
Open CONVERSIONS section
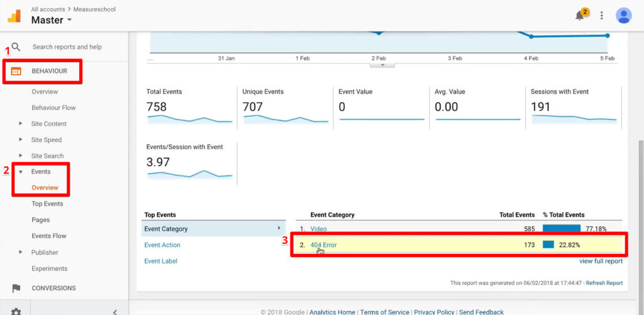coord(54,289)
